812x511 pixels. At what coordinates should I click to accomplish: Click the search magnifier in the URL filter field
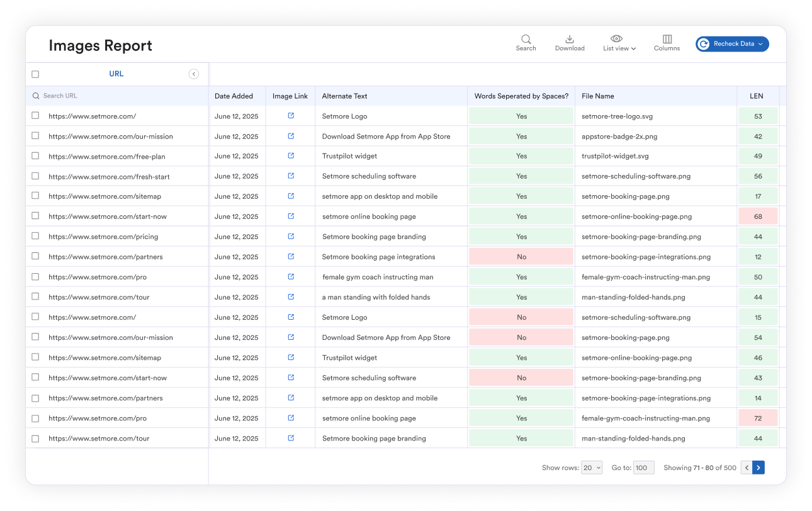(x=37, y=96)
